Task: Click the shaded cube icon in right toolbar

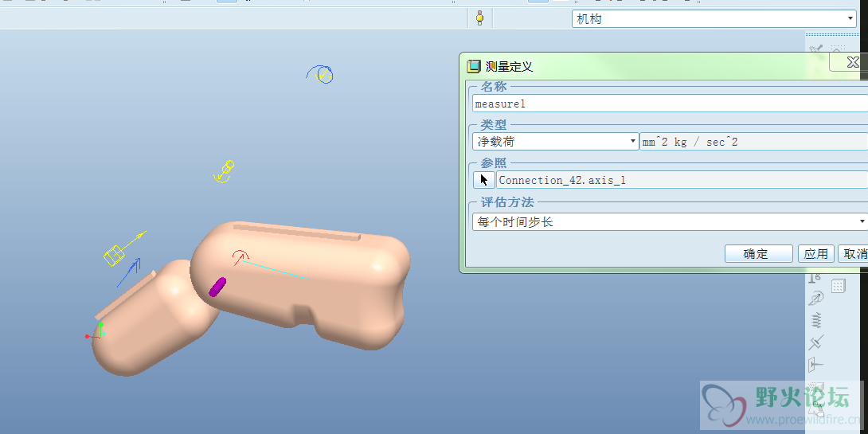Action: pos(815,388)
